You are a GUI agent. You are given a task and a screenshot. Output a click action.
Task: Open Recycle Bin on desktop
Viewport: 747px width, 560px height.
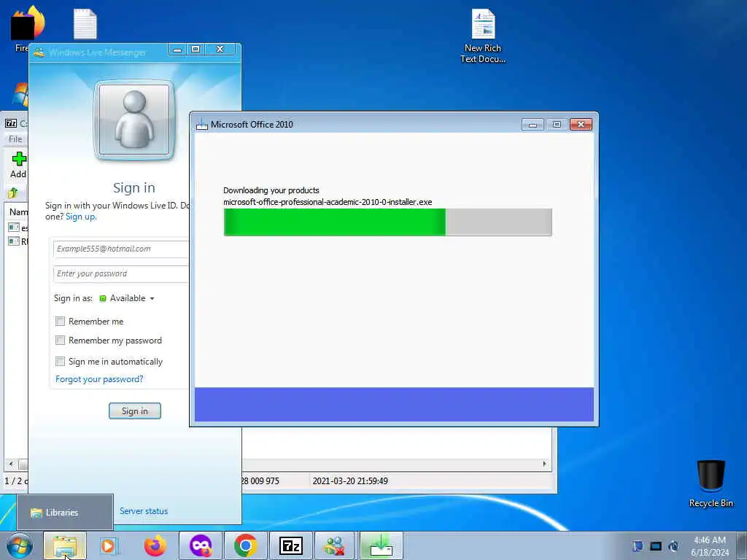pos(711,483)
